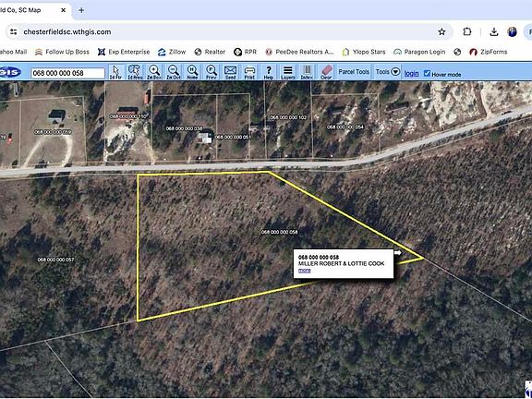Print the current map view
532x399 pixels.
[x=249, y=72]
